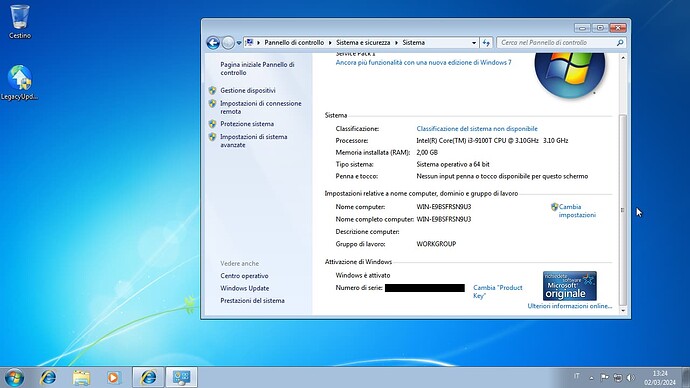The width and height of the screenshot is (690, 388).
Task: Open 'Prestazioni del sistema' link
Action: click(x=252, y=300)
